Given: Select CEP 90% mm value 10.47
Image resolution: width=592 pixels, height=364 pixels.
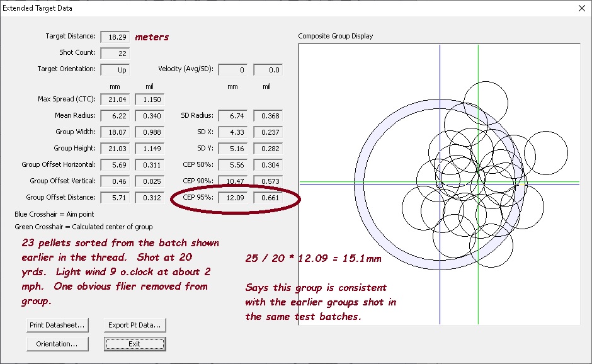Looking at the screenshot, I should coord(233,181).
